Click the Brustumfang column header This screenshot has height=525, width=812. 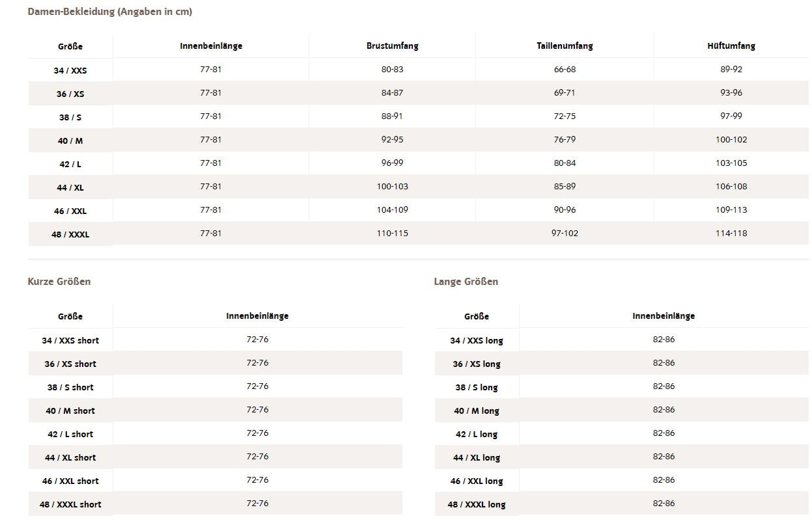[392, 46]
